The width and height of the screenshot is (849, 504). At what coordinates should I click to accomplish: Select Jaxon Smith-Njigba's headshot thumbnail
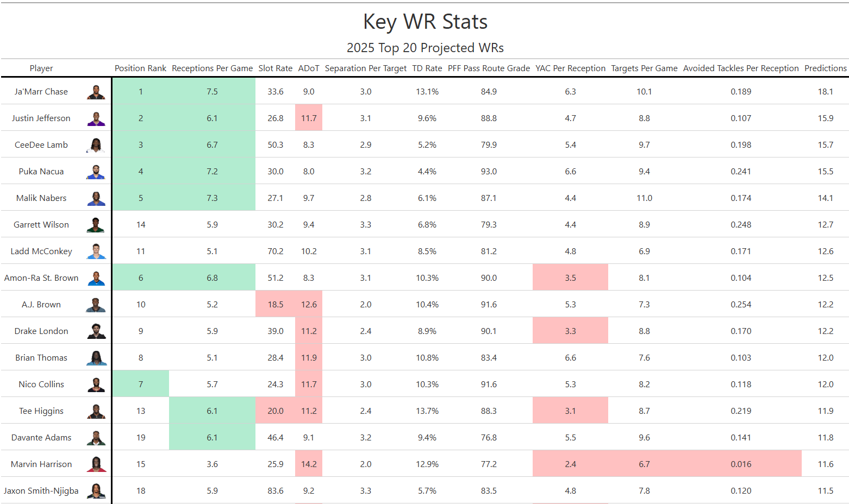click(x=96, y=491)
